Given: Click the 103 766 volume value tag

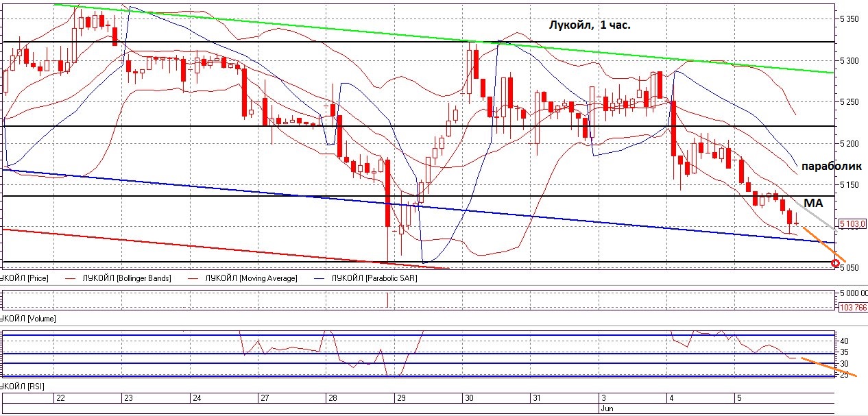Looking at the screenshot, I should [853, 308].
